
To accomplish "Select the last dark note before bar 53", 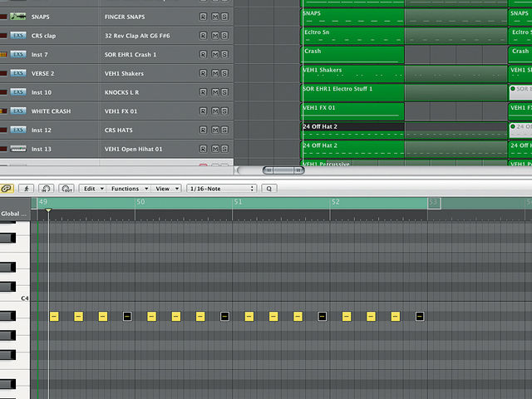I will 420,317.
